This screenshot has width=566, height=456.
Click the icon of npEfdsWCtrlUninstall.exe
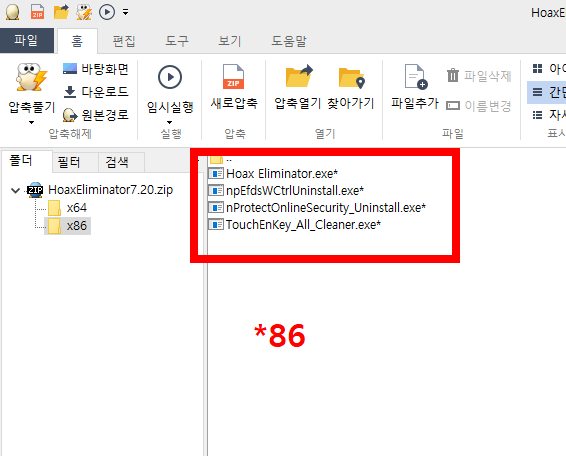216,190
